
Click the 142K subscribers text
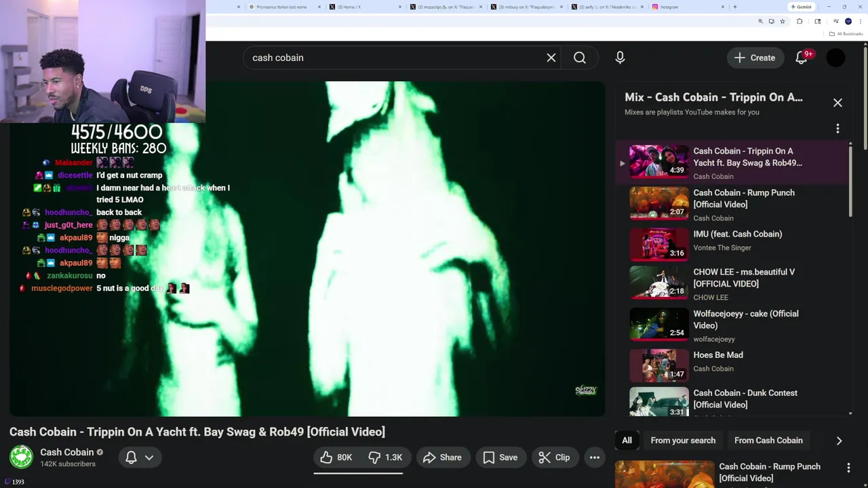[68, 464]
